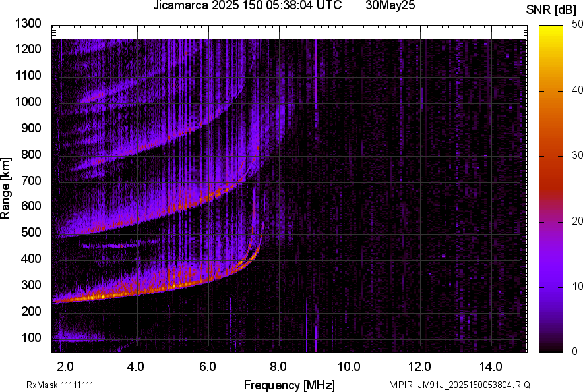The width and height of the screenshot is (583, 392).
Task: Click the 'VIPIR' footer label
Action: pos(401,385)
